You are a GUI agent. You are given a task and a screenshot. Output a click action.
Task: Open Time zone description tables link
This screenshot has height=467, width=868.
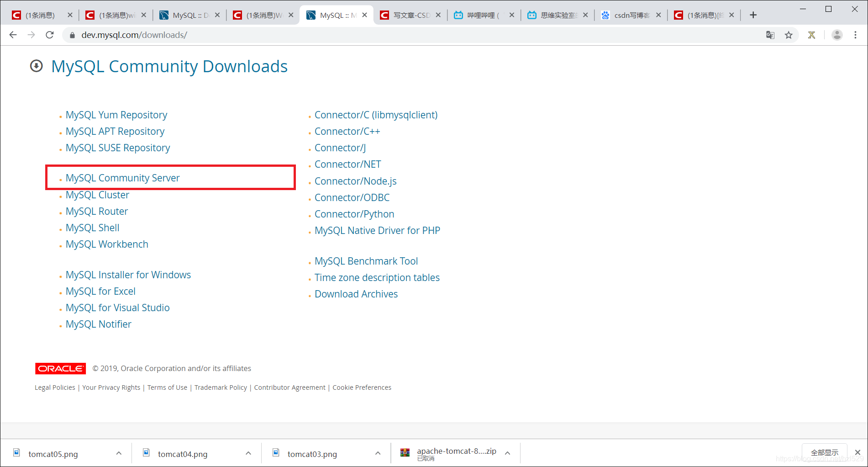pos(377,277)
